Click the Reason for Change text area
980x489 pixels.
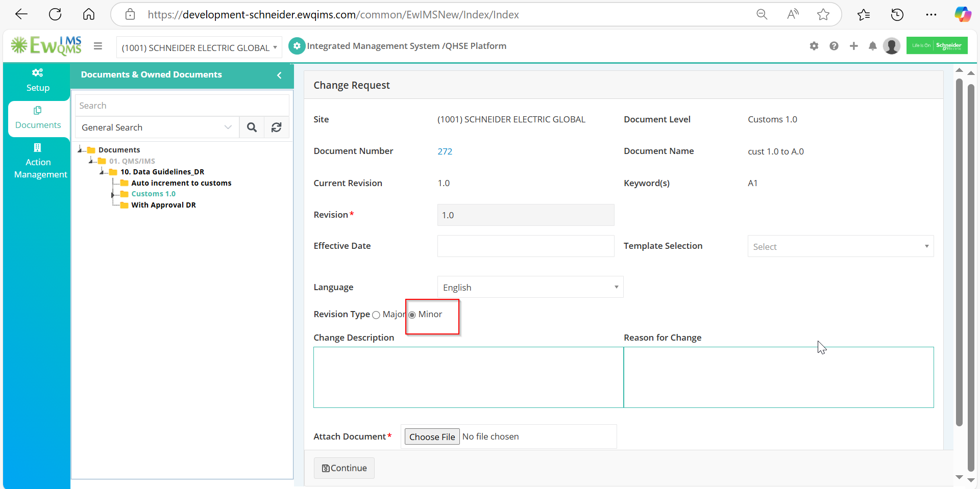point(779,377)
